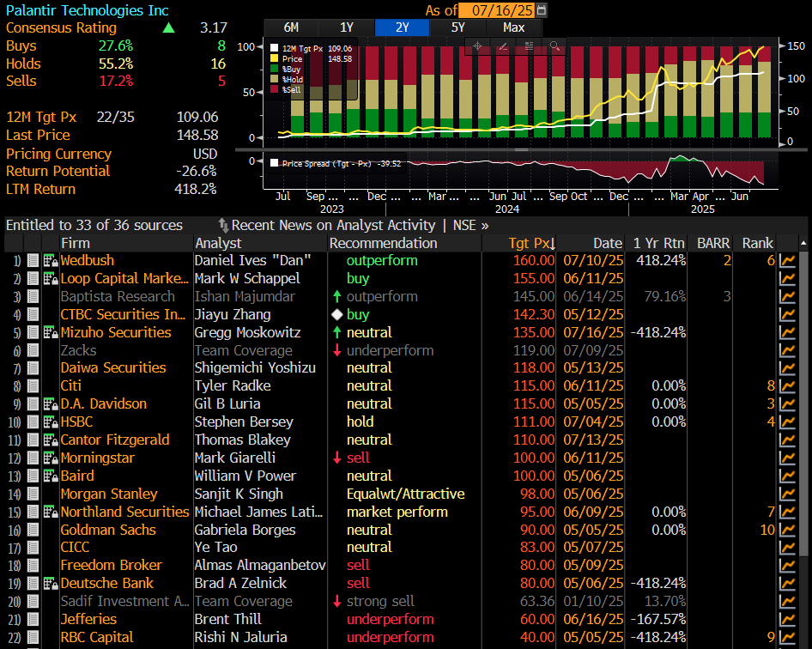Screen dimensions: 812x649
Task: Click the yellow Price legend swatch
Action: 275,58
